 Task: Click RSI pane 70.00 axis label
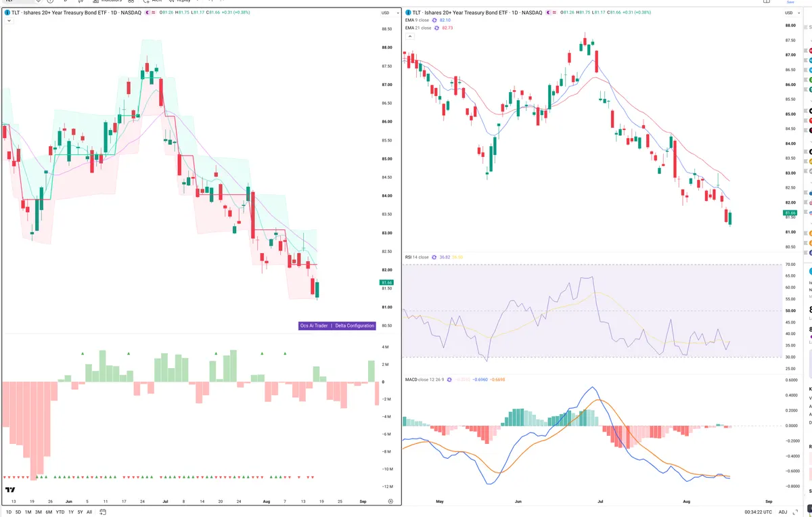pos(789,265)
